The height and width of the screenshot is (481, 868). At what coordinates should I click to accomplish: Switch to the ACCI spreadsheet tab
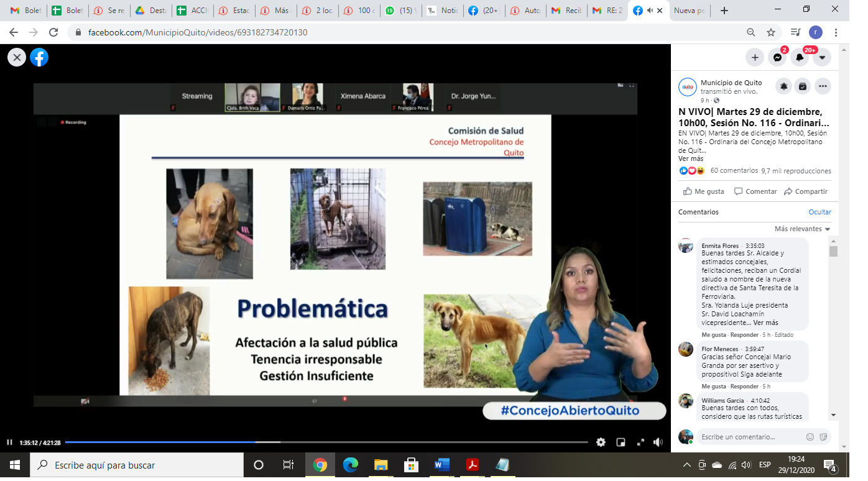pos(191,11)
